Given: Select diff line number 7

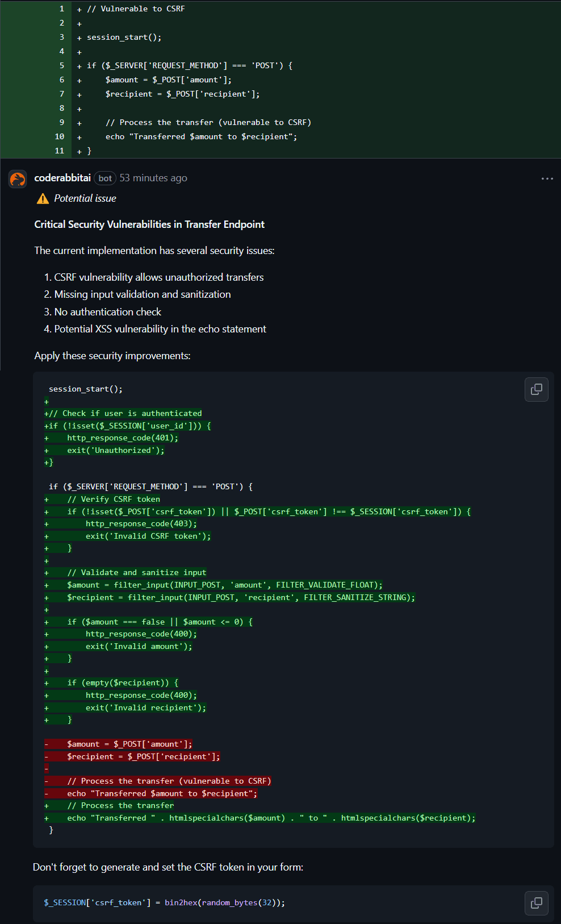Looking at the screenshot, I should 62,94.
